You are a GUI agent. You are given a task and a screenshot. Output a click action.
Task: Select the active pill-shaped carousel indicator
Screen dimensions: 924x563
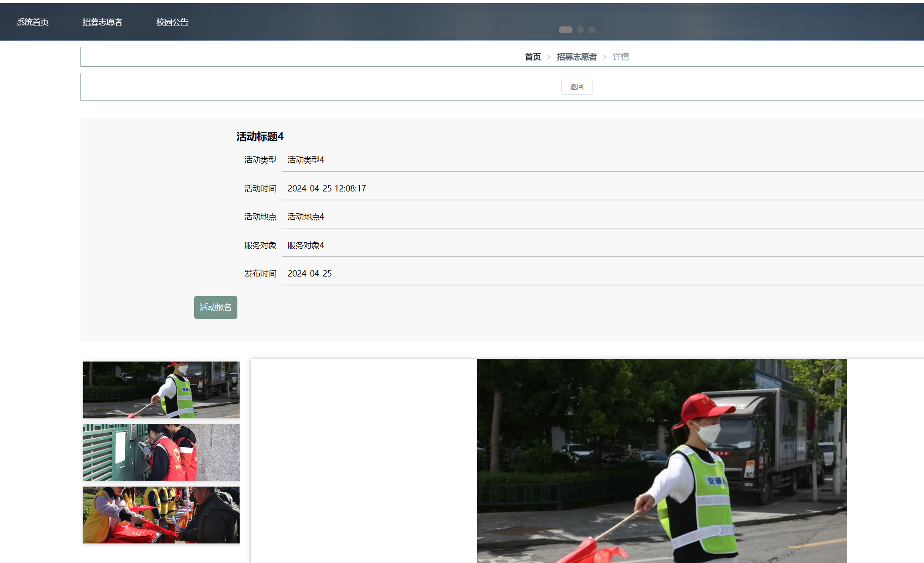click(x=565, y=30)
